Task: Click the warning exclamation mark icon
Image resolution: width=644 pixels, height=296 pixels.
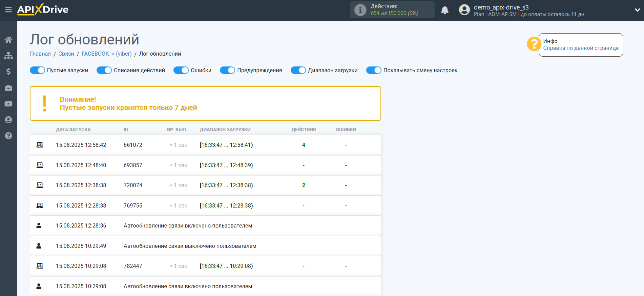Action: [45, 103]
